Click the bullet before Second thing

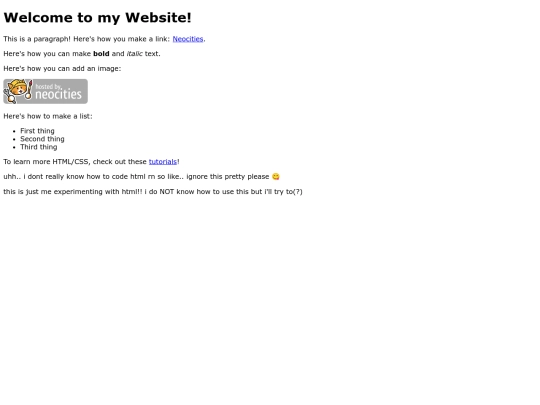(x=14, y=139)
